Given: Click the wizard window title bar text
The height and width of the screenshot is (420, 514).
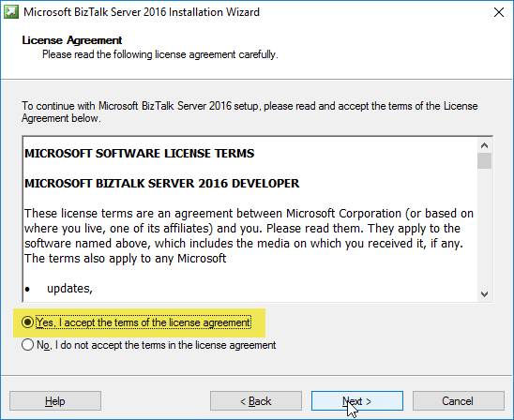Looking at the screenshot, I should pyautogui.click(x=142, y=12).
